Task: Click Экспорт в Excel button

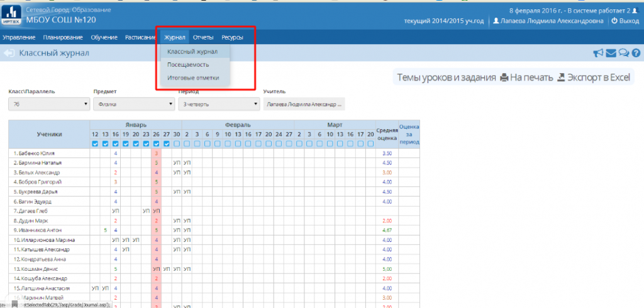Action: [x=594, y=77]
